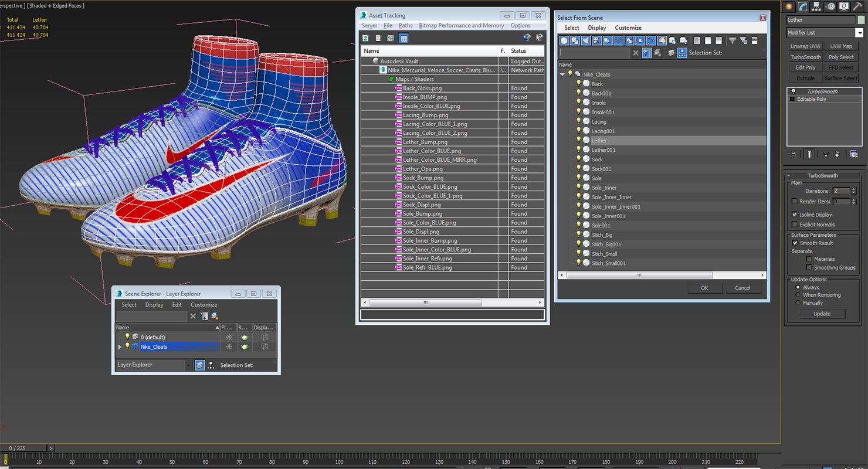
Task: Click funnel filter icon in Select From Scene toolbar
Action: click(x=732, y=40)
